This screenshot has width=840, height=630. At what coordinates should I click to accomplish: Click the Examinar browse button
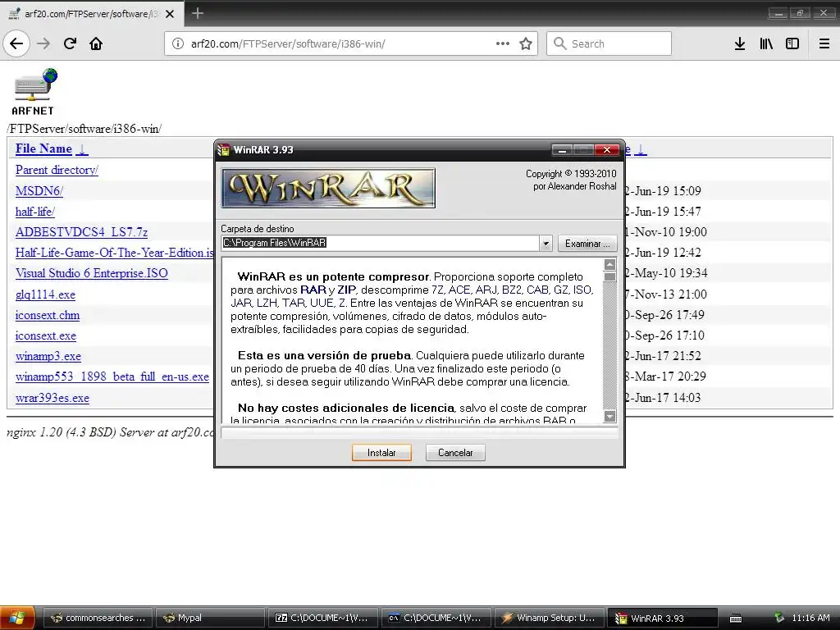pyautogui.click(x=587, y=244)
